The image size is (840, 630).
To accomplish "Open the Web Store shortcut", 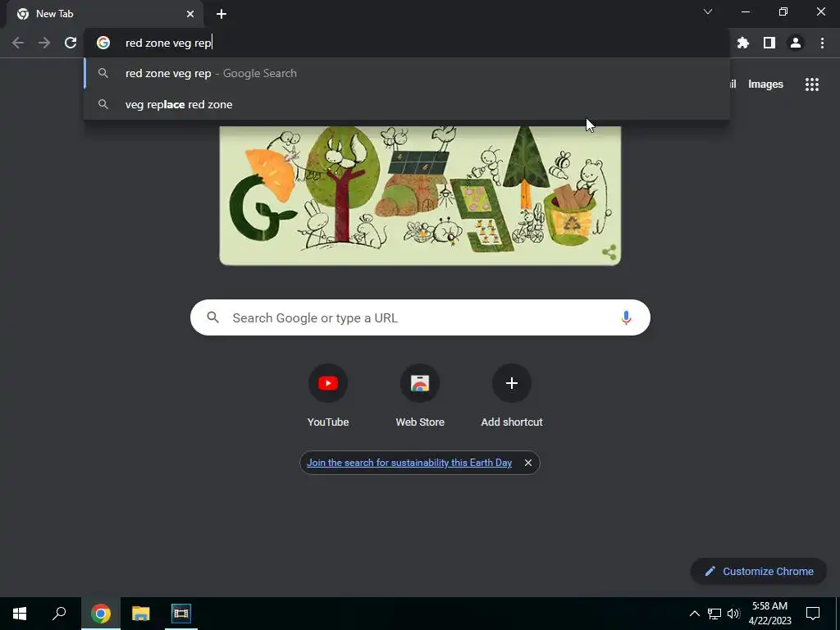I will (420, 396).
